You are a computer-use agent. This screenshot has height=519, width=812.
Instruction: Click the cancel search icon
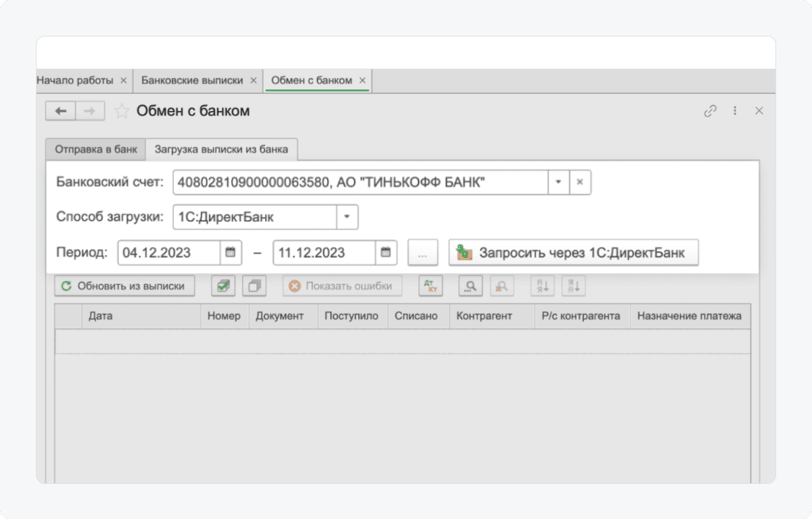click(502, 286)
